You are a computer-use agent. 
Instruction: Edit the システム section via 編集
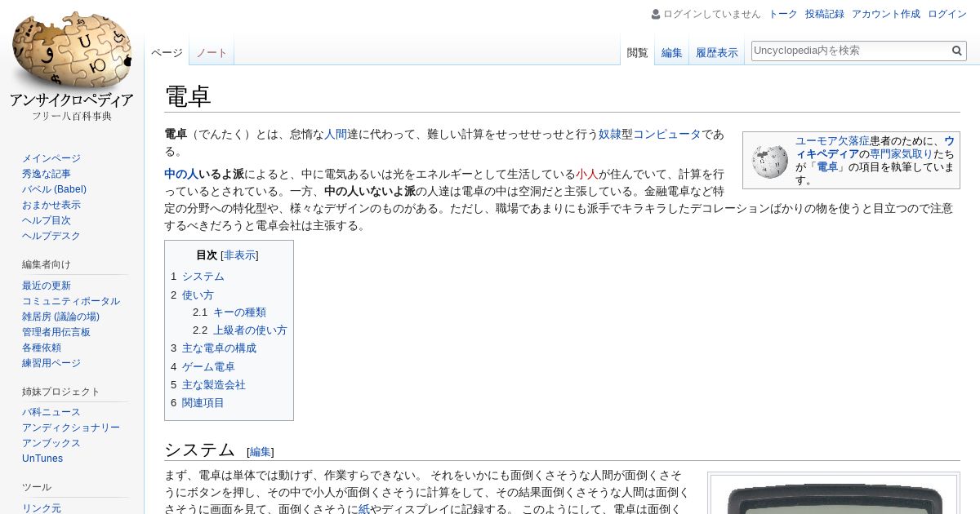click(261, 452)
